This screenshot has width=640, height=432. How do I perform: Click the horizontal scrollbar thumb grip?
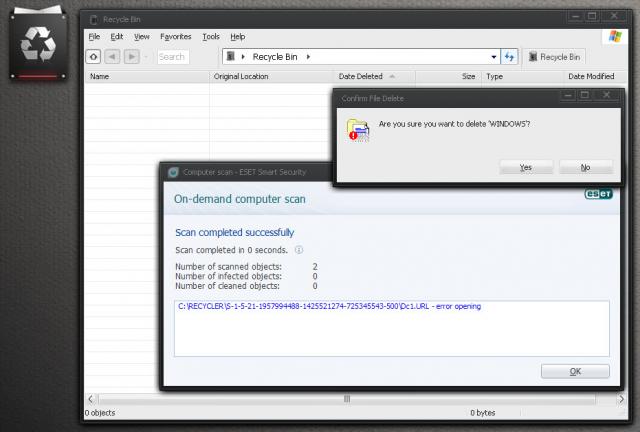[347, 399]
